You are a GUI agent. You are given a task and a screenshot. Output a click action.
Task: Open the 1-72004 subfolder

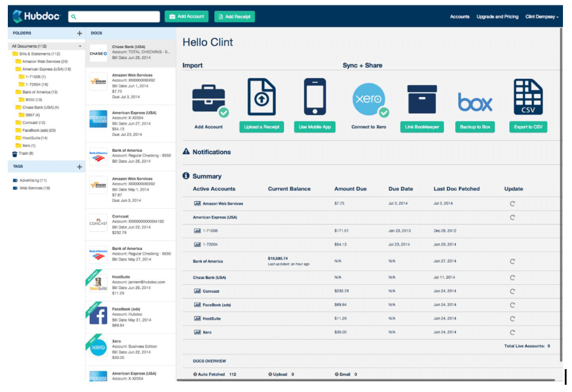pyautogui.click(x=33, y=85)
